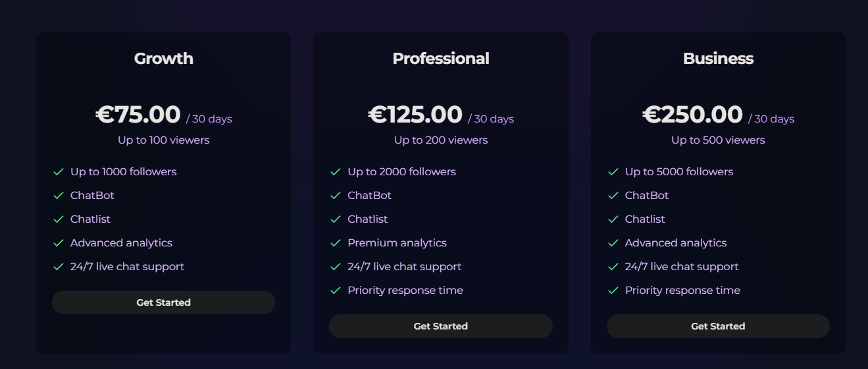
Task: Click Get Started under Growth plan
Action: [163, 302]
